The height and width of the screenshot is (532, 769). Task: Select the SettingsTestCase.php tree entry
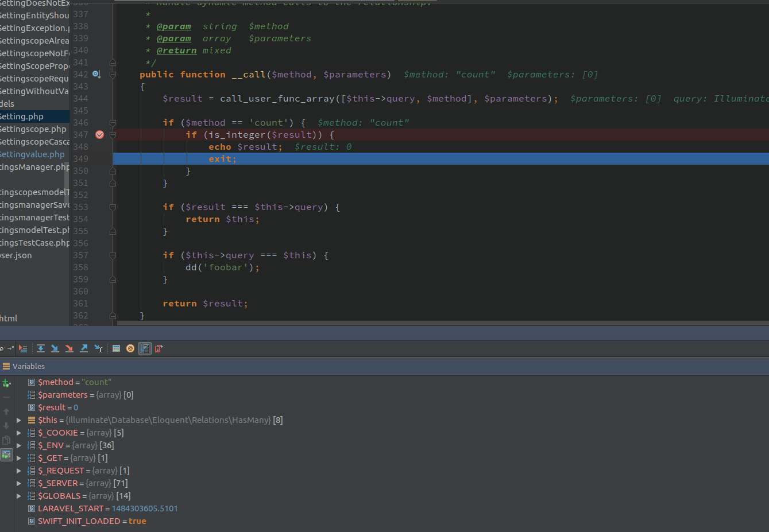coord(34,243)
